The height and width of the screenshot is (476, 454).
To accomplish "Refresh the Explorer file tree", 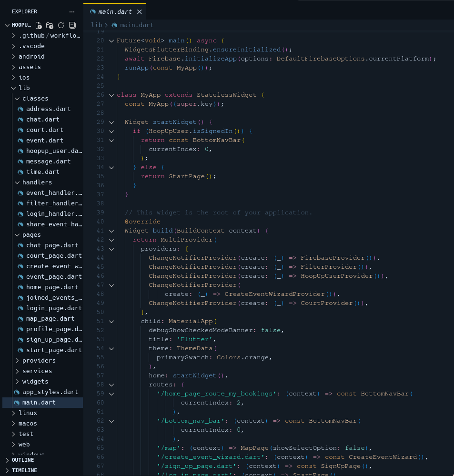I will [61, 25].
